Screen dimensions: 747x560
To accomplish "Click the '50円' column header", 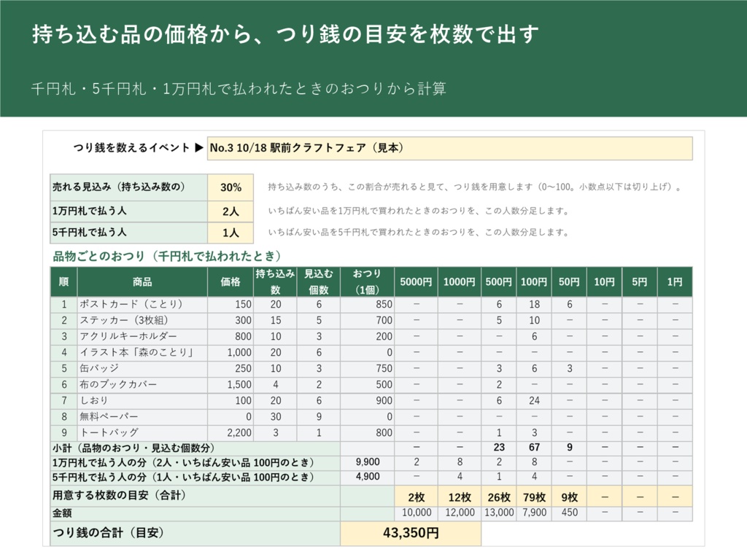I will click(x=569, y=282).
